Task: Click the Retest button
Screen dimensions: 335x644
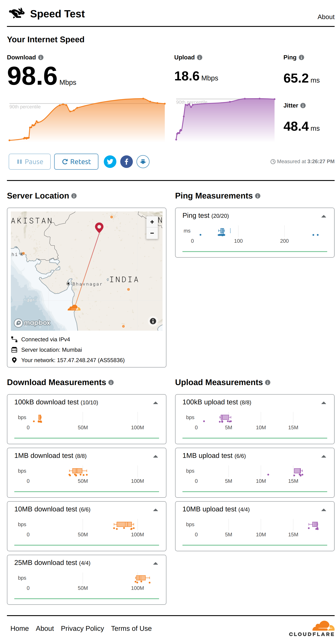Action: pos(76,162)
